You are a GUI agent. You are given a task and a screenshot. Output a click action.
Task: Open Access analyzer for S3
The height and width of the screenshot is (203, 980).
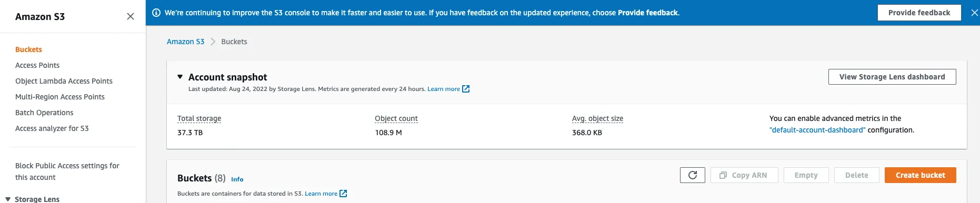click(x=52, y=128)
